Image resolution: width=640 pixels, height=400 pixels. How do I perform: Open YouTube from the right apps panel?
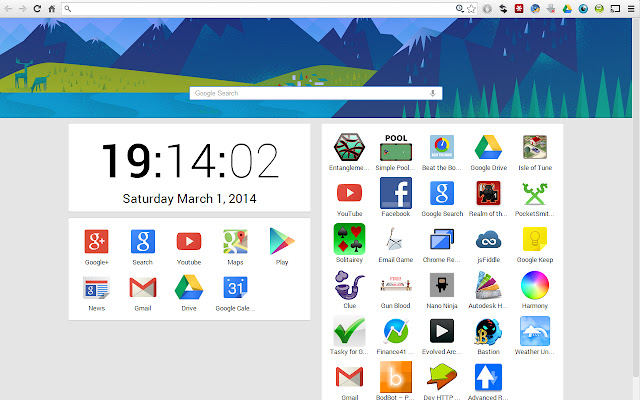tap(349, 193)
